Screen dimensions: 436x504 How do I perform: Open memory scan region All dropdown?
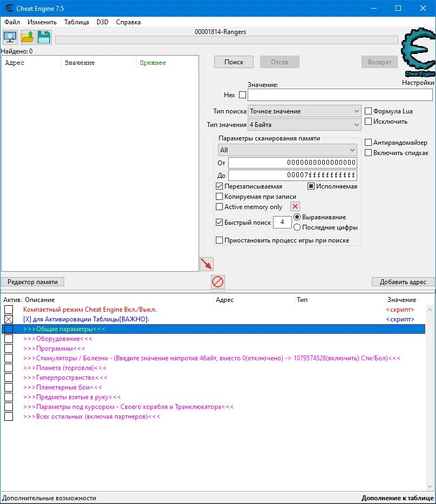pyautogui.click(x=288, y=150)
